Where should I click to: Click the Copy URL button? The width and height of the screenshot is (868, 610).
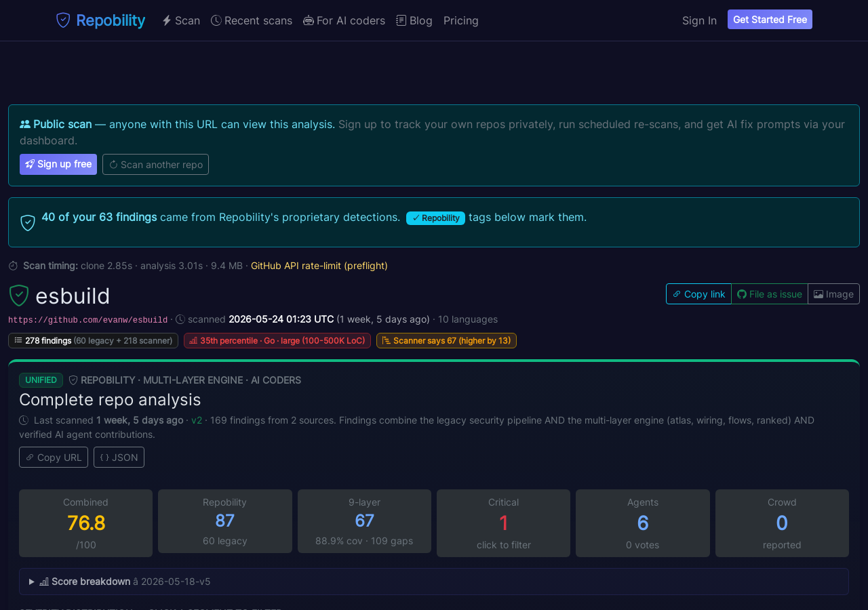tap(54, 457)
